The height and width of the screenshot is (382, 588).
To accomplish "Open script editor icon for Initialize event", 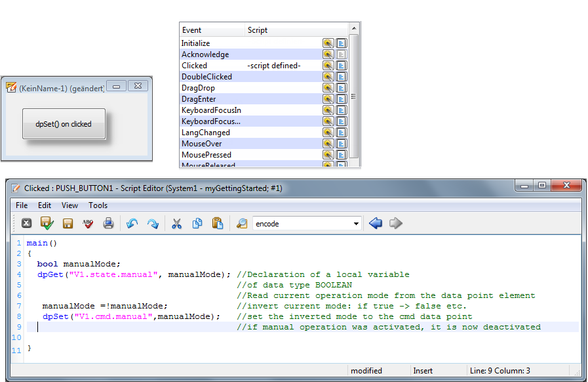I will point(341,43).
